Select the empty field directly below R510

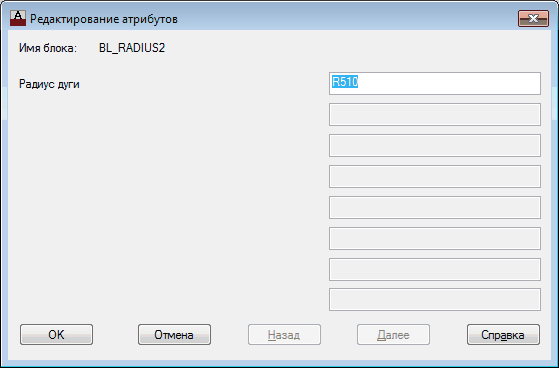tap(435, 114)
